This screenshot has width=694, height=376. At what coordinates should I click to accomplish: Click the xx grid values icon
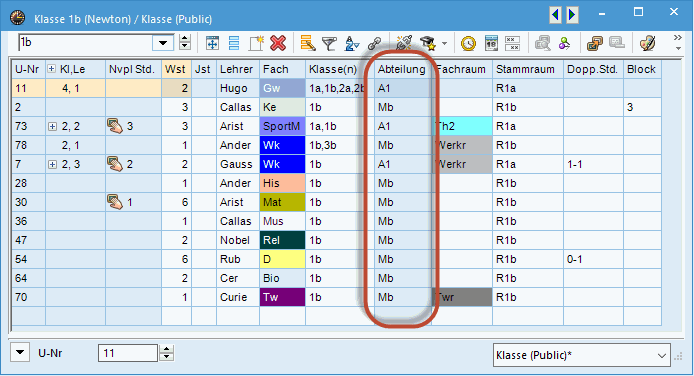pyautogui.click(x=512, y=43)
